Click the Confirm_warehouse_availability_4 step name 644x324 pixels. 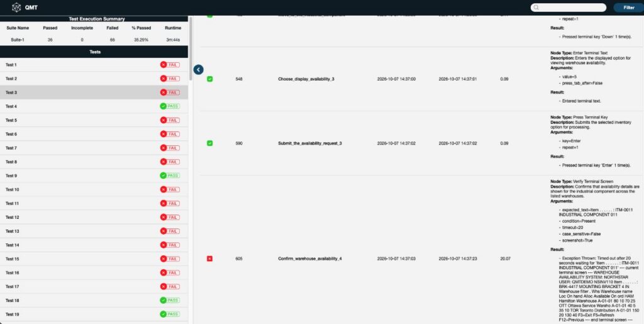click(x=310, y=259)
